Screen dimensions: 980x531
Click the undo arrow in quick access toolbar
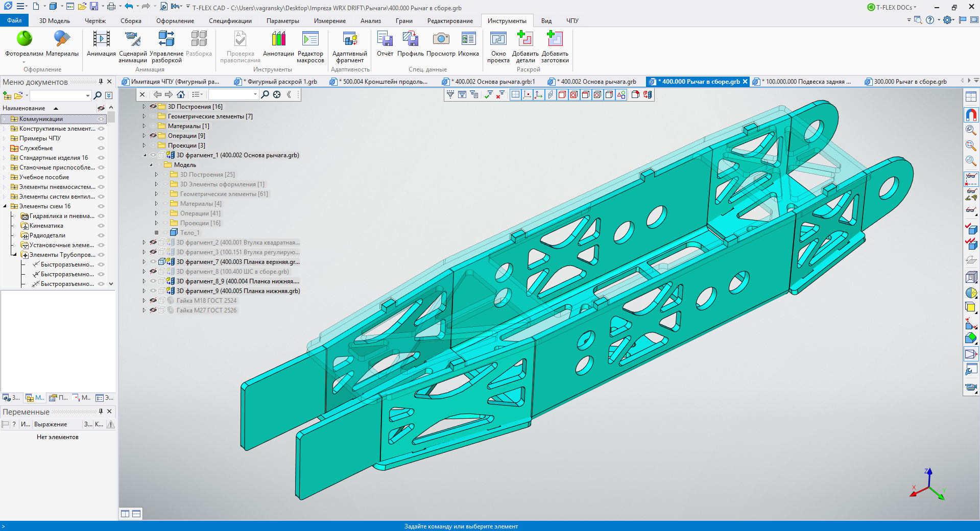pyautogui.click(x=129, y=7)
